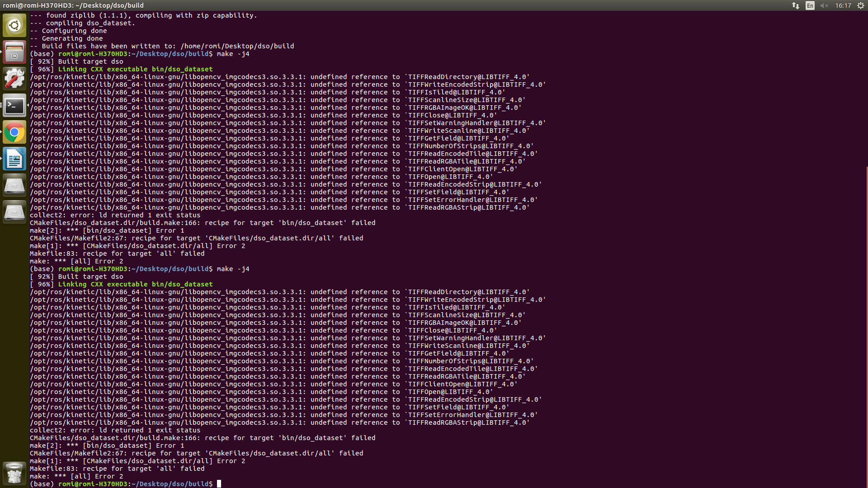
Task: Open the bottom-most mounted drive icon
Action: coord(14,212)
